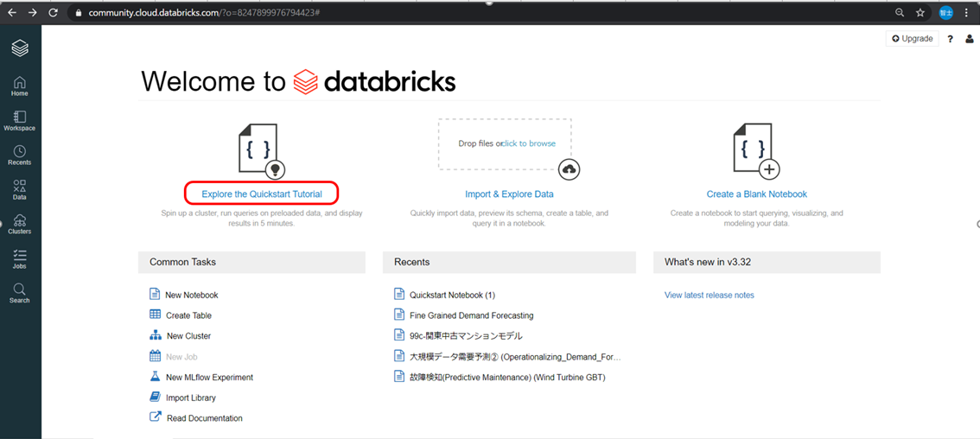The image size is (980, 439).
Task: Open Clusters in the sidebar
Action: click(19, 224)
